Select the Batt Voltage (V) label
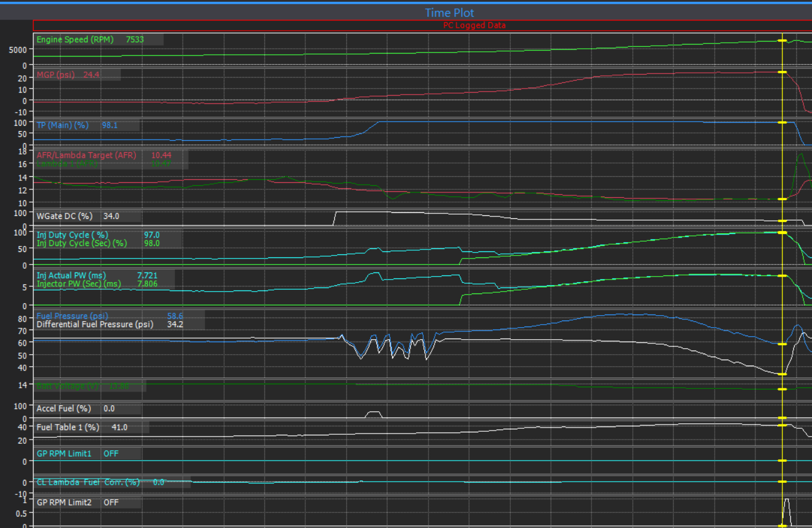 click(67, 386)
